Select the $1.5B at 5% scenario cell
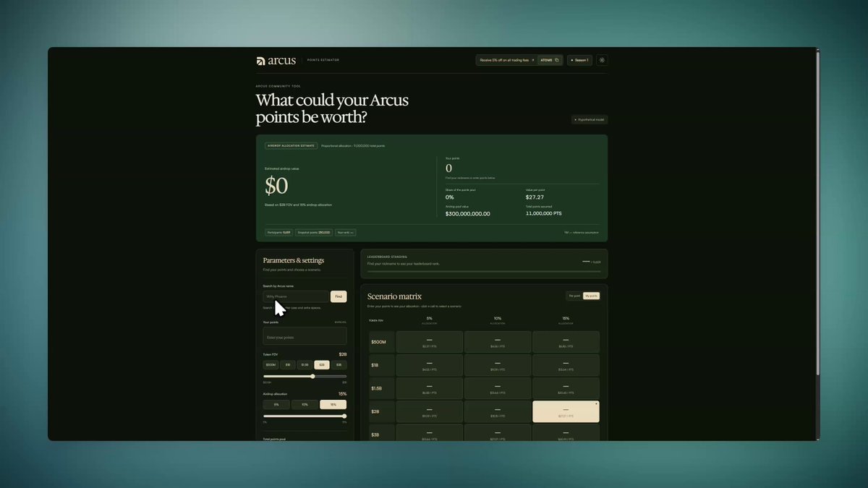The width and height of the screenshot is (868, 488). coord(430,388)
